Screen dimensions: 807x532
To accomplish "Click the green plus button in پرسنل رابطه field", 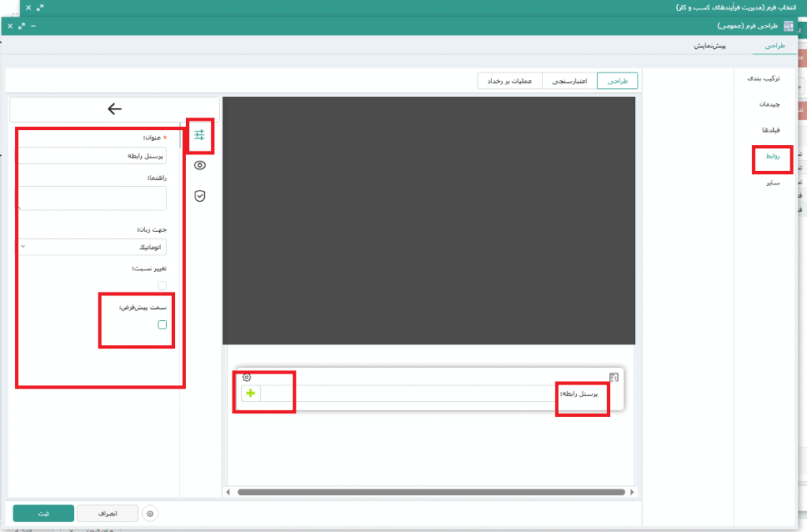I will click(x=251, y=393).
